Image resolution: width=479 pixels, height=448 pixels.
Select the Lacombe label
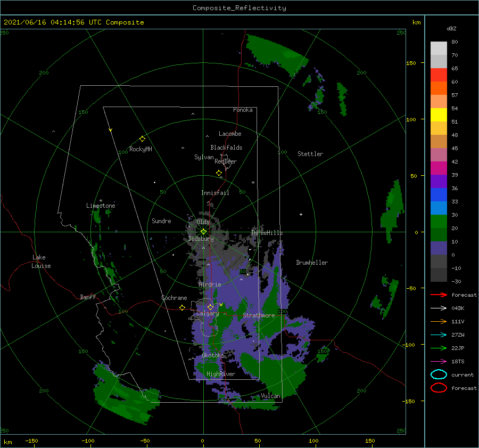230,134
